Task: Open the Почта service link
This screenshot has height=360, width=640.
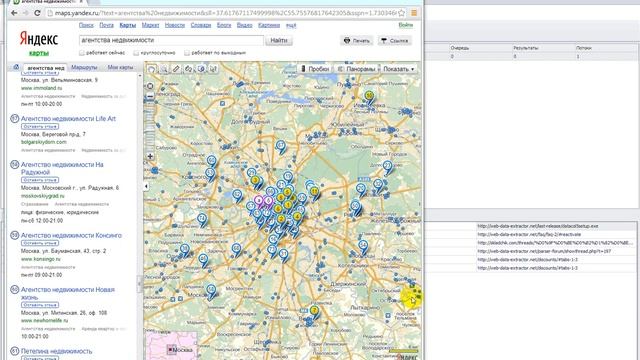Action: point(107,25)
